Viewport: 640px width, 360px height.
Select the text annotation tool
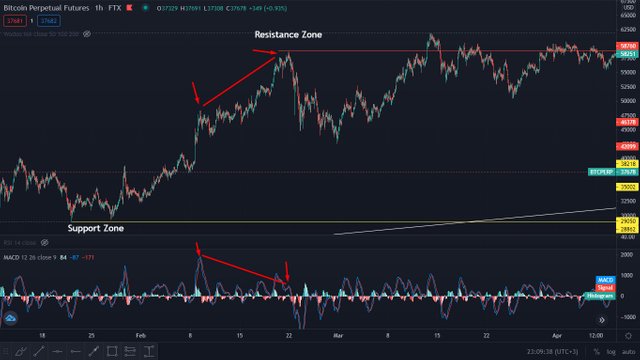(149, 351)
